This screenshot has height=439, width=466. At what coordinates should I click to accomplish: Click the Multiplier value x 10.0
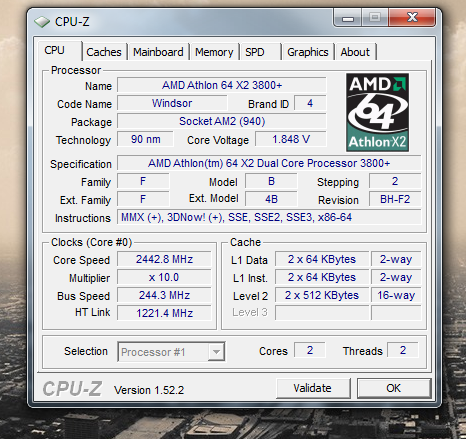pos(164,277)
